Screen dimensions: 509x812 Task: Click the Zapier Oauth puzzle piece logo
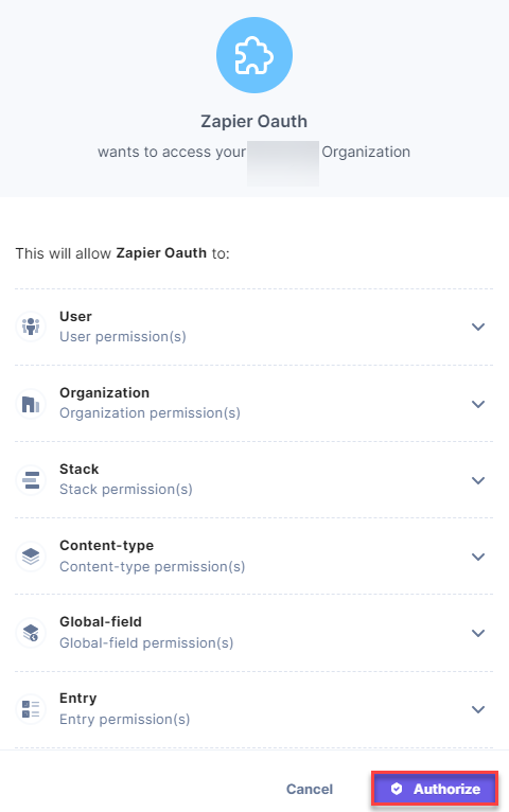(x=254, y=55)
